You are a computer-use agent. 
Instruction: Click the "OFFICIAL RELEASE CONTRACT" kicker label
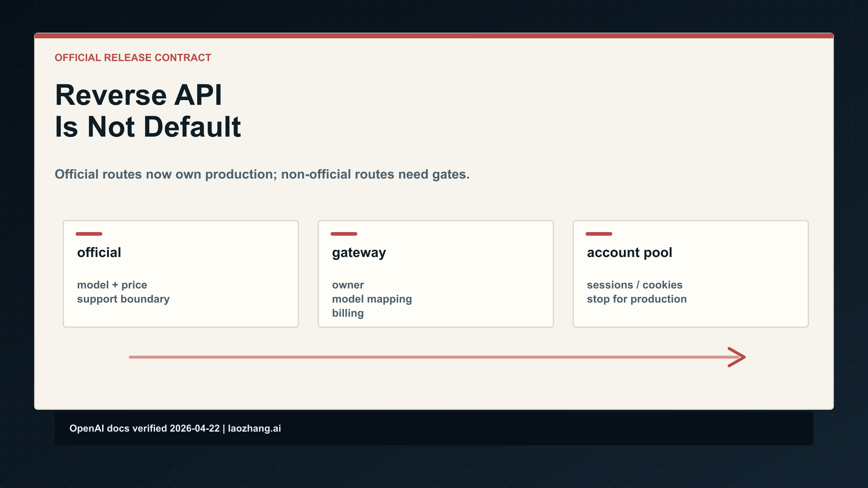coord(133,57)
